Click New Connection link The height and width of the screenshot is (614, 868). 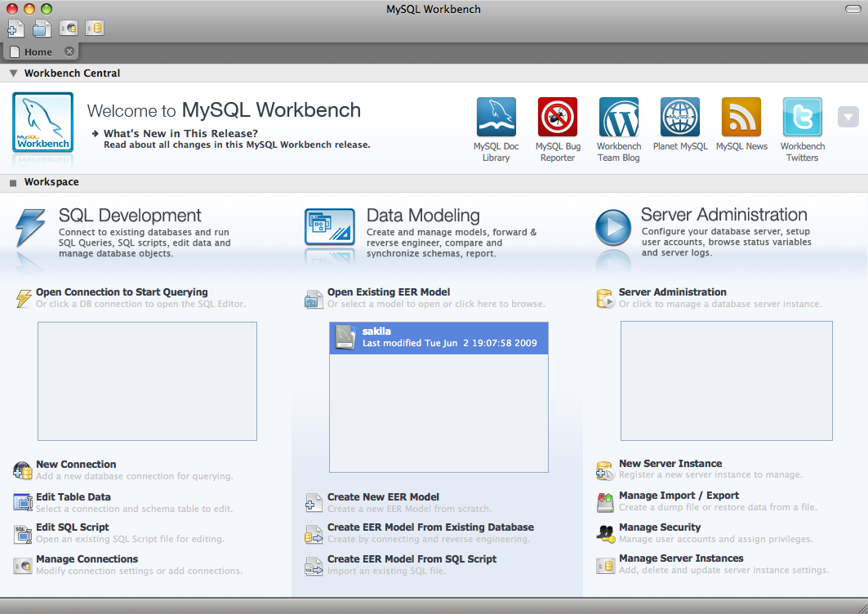point(76,464)
